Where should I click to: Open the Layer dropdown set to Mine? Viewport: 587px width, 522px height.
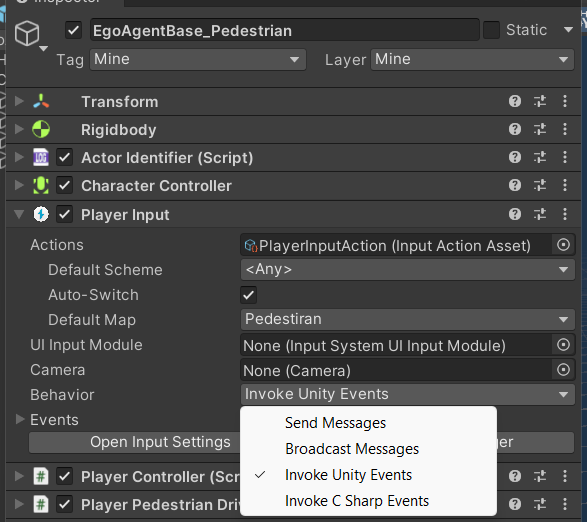coord(472,59)
